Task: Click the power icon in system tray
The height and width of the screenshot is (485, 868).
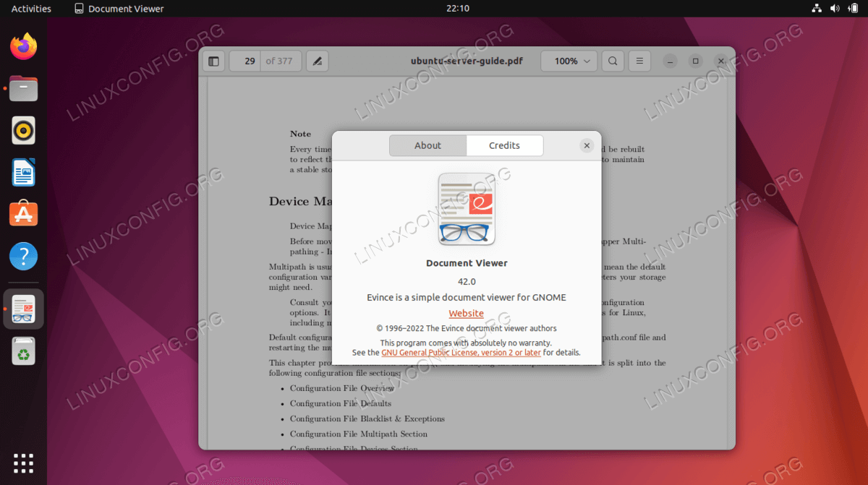Action: [x=853, y=9]
